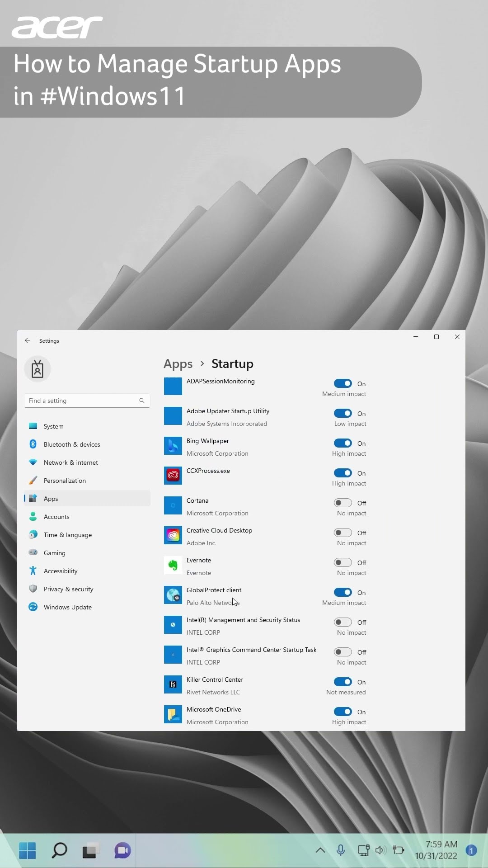This screenshot has height=868, width=488.
Task: Click the user account avatar icon
Action: pyautogui.click(x=38, y=369)
